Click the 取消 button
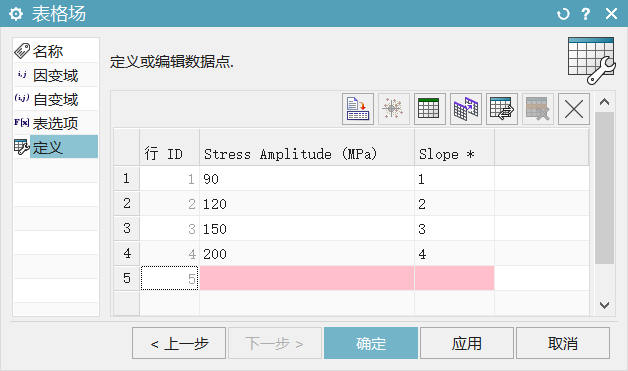This screenshot has width=628, height=371. tap(563, 343)
